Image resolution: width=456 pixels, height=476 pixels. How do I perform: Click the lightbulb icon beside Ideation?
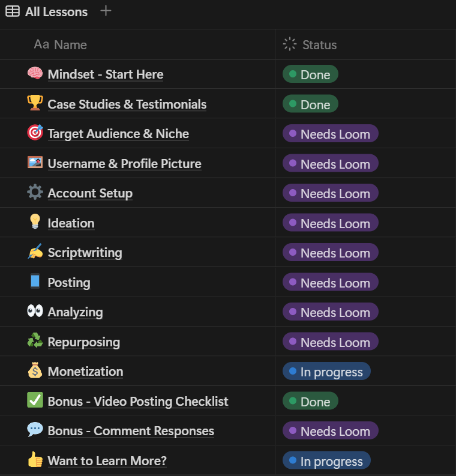(35, 223)
